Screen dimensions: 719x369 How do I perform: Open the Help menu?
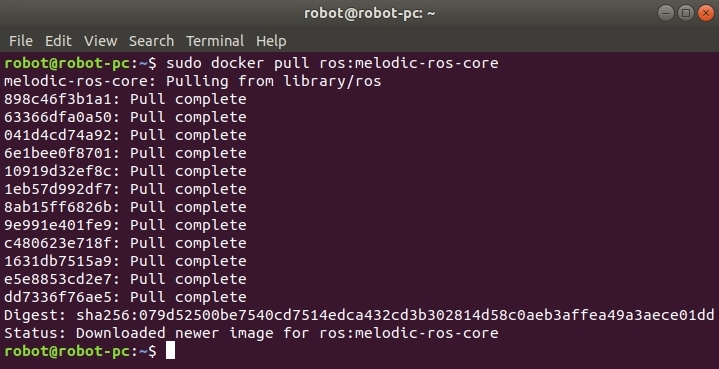pos(271,41)
